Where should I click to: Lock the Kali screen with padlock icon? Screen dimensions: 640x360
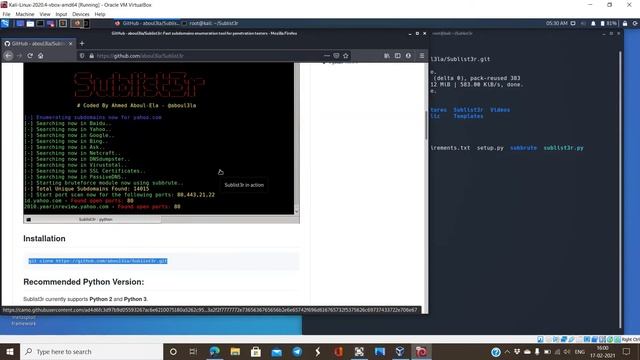(x=624, y=23)
